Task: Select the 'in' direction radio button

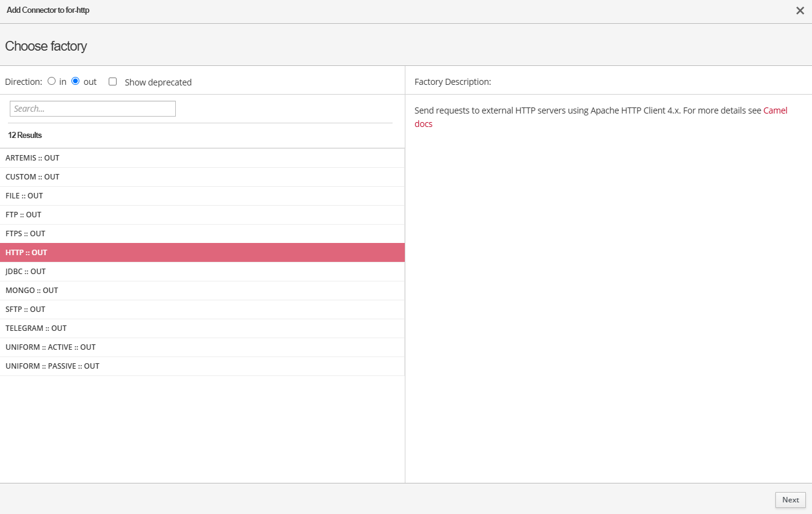Action: click(x=51, y=81)
